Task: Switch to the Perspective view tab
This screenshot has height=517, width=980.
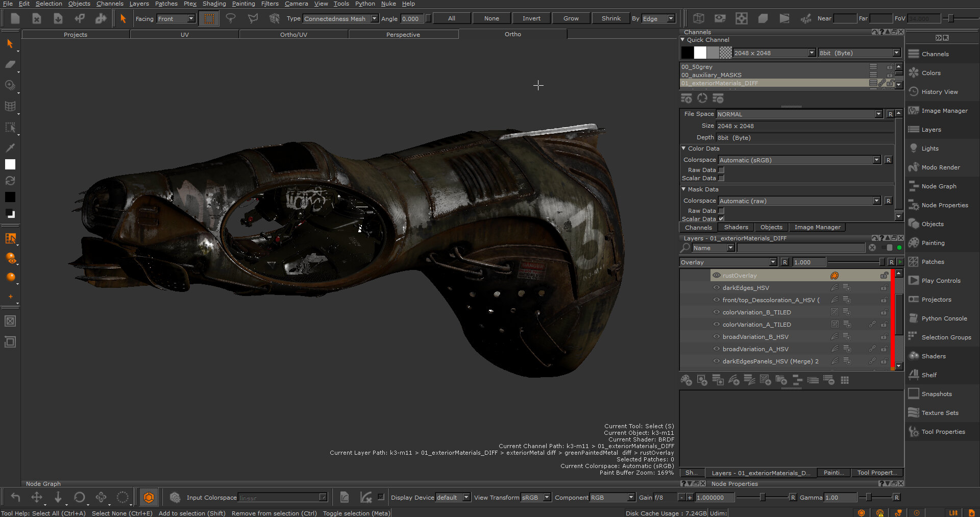Action: pyautogui.click(x=403, y=35)
